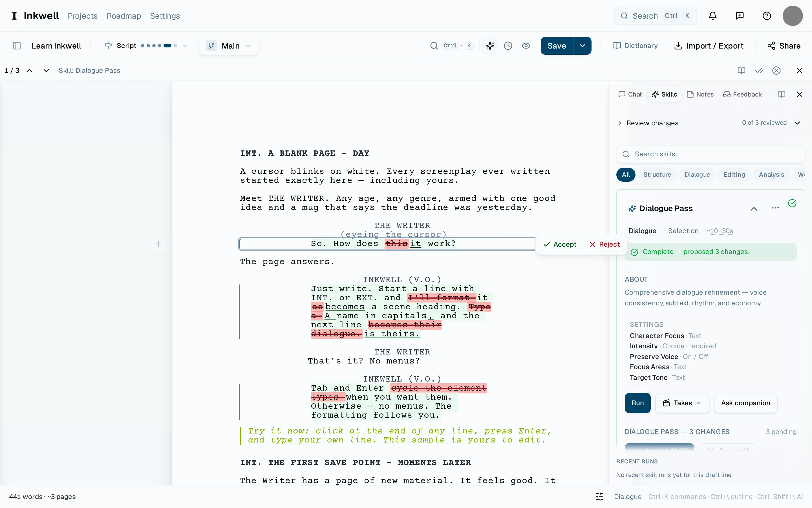This screenshot has width=812, height=508.
Task: Open the Roadmap menu
Action: pyautogui.click(x=124, y=16)
